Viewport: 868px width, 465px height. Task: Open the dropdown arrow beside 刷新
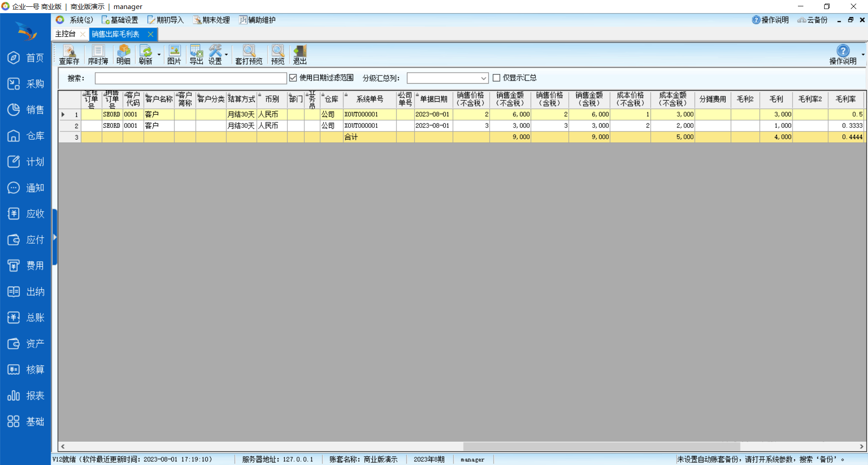click(x=159, y=55)
